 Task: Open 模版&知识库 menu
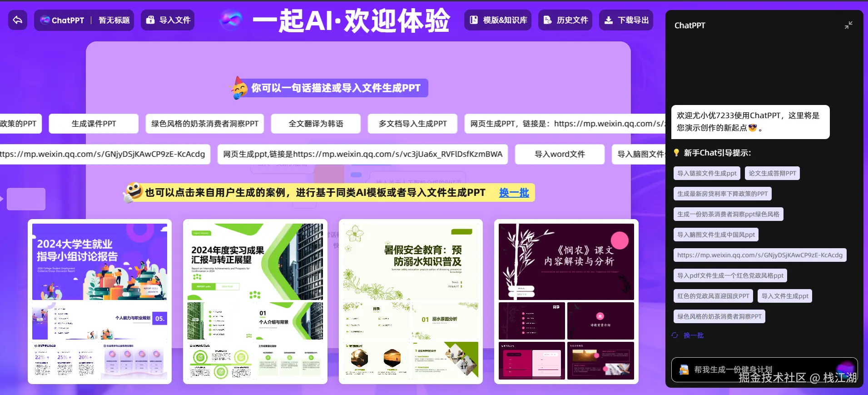498,20
